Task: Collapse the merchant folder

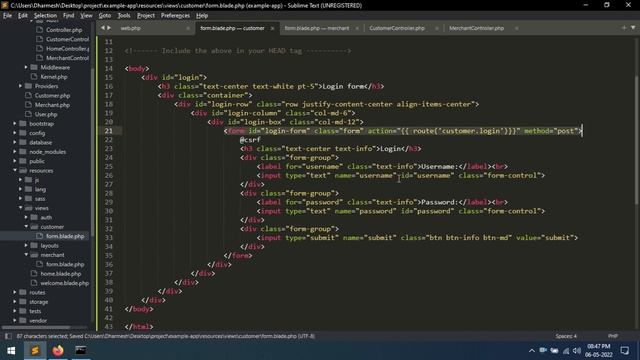Action: click(26, 255)
